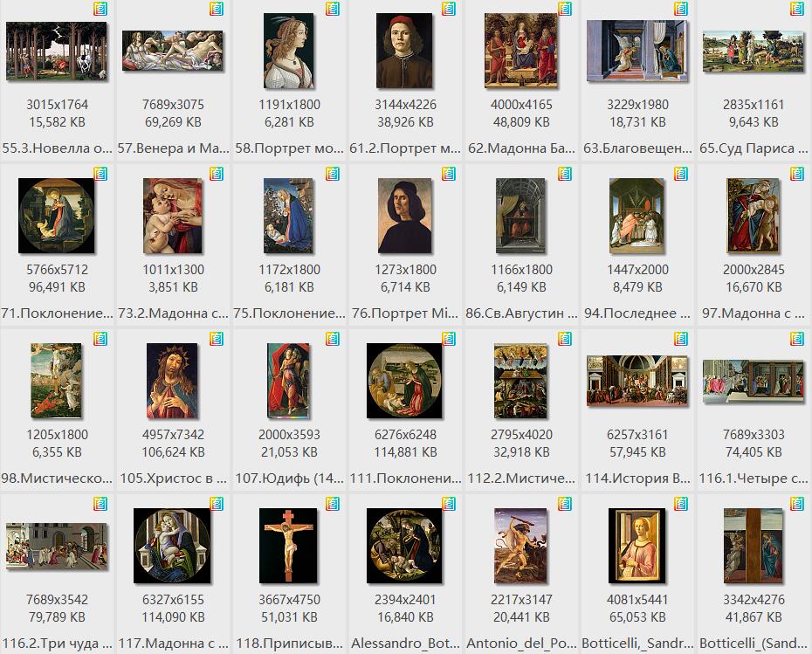Click the file-type badge above 73.2.Мадонна thumbnail
This screenshot has width=812, height=654.
click(x=217, y=174)
